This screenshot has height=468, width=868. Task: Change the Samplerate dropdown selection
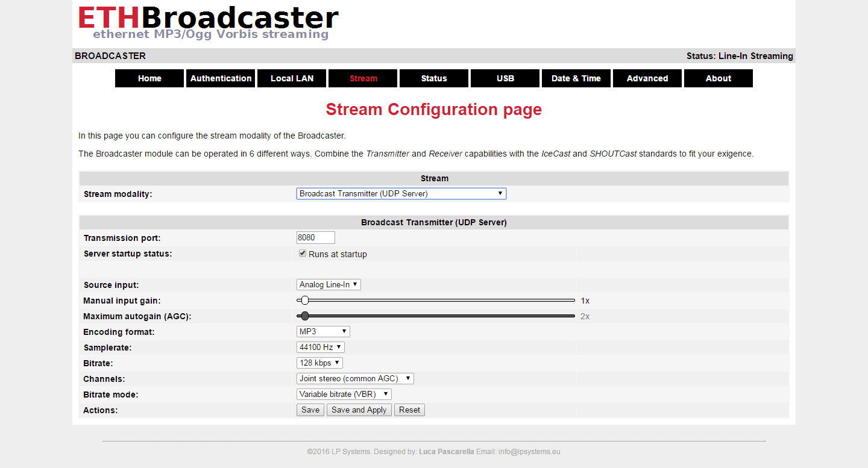pos(320,347)
